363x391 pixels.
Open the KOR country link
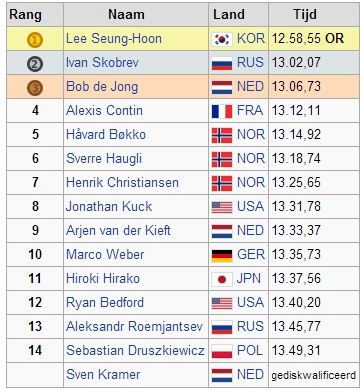251,39
